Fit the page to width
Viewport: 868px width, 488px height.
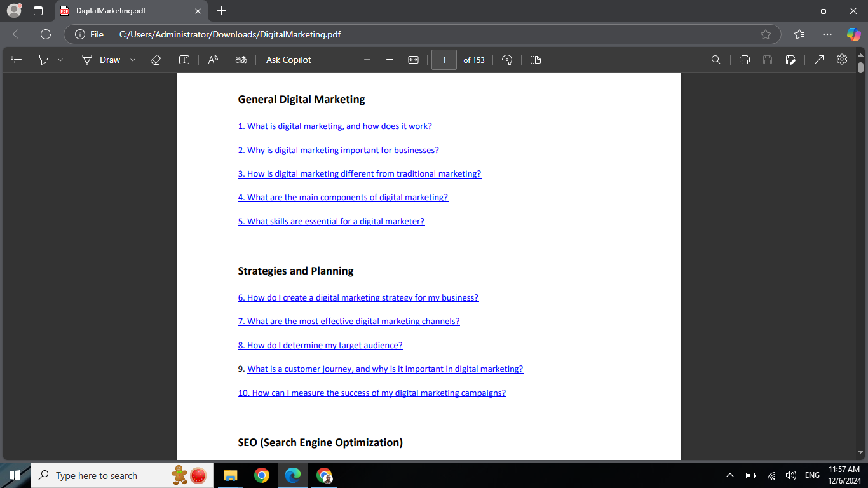coord(413,59)
